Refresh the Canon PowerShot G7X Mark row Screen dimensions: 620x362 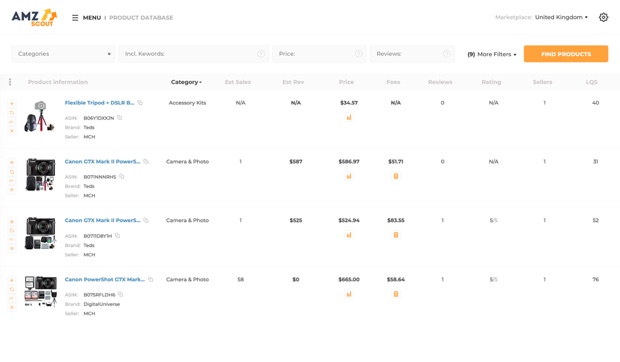[x=12, y=289]
